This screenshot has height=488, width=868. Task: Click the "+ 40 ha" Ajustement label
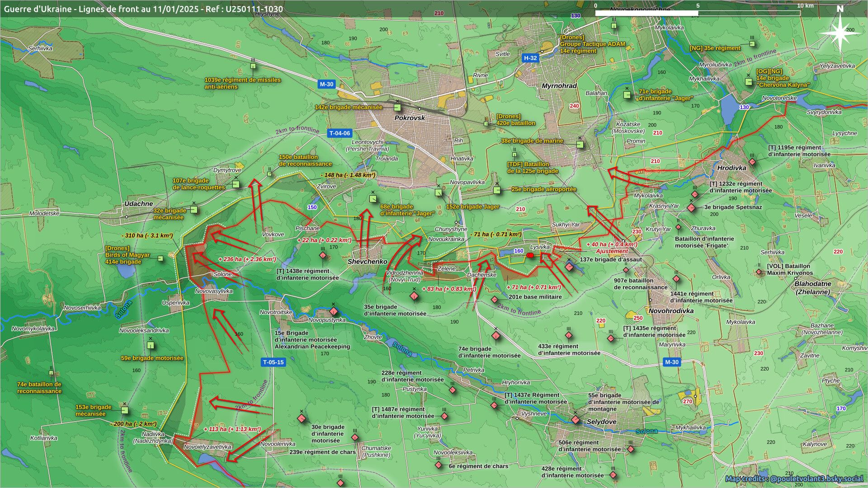click(612, 248)
